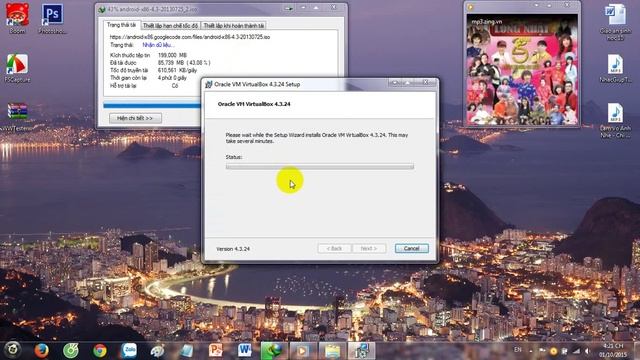640x360 pixels.
Task: Open the Boom desktop shortcut
Action: 17,18
